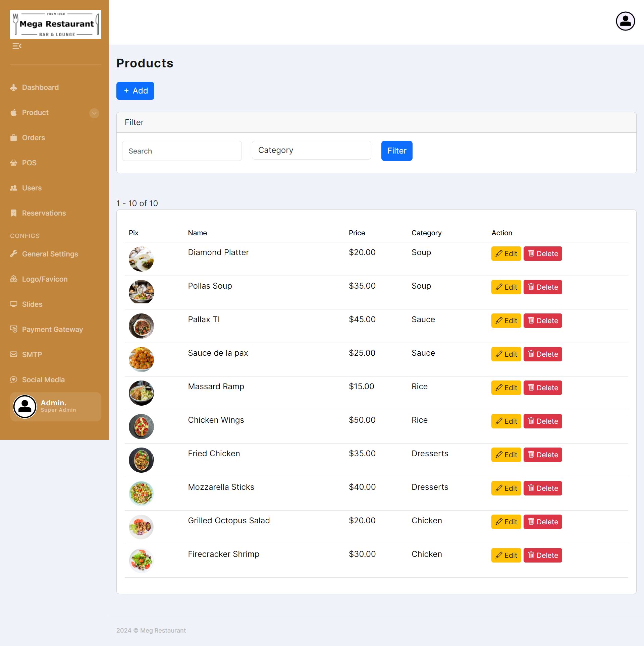644x646 pixels.
Task: Delete the Chicken Wings product
Action: coord(542,421)
